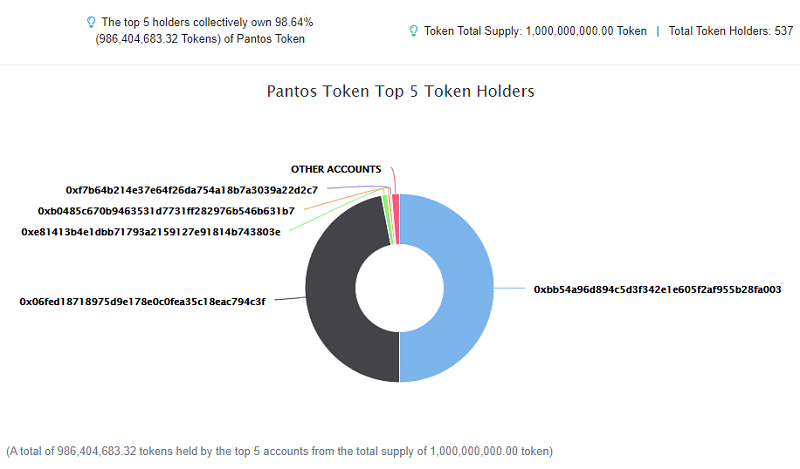Screen dimensions: 800x469
Task: Click the pink Other Accounts donut slice
Action: click(x=396, y=204)
